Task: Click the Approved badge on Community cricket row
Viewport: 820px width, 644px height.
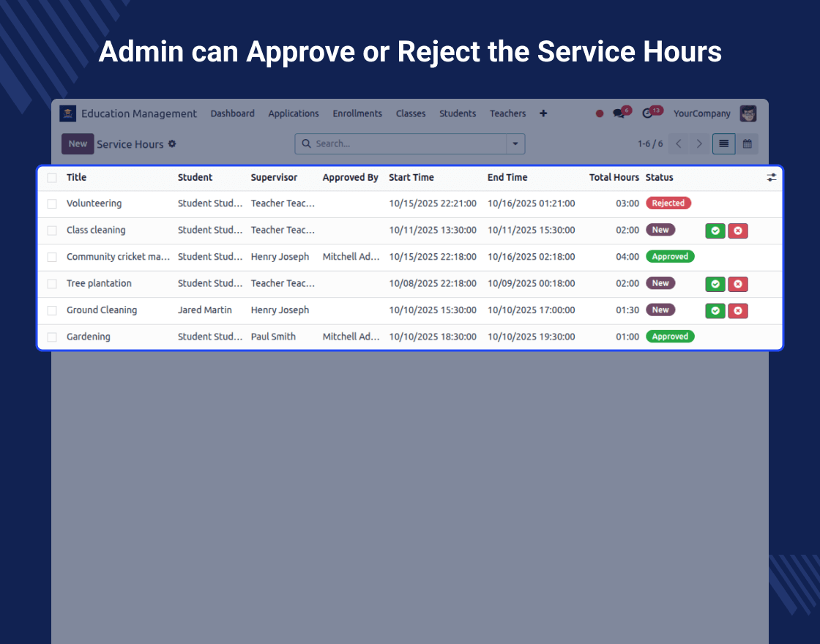Action: [670, 257]
